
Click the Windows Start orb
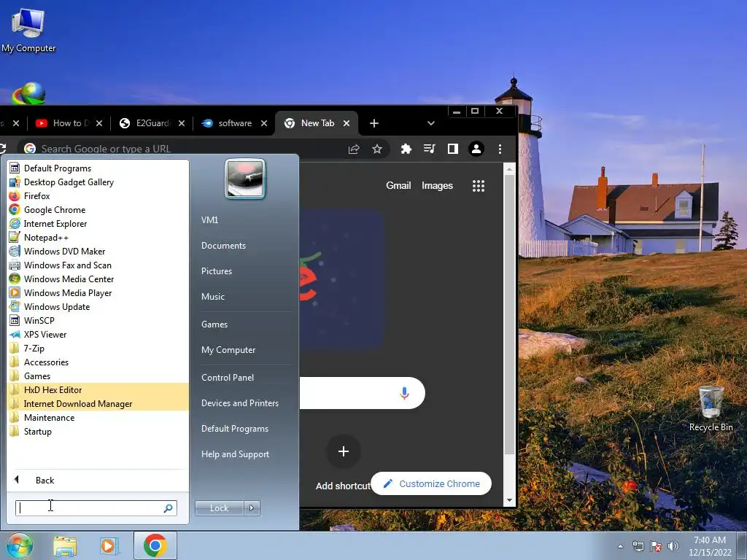point(19,545)
